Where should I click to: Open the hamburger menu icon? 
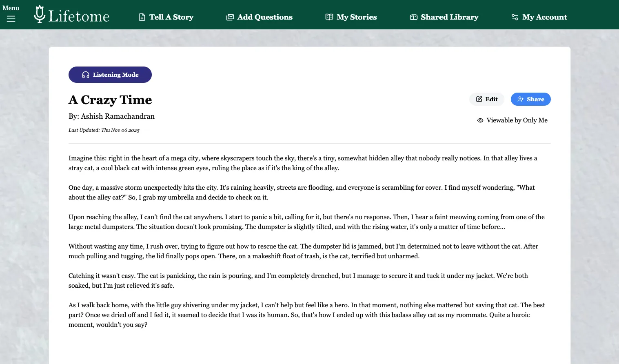tap(11, 19)
